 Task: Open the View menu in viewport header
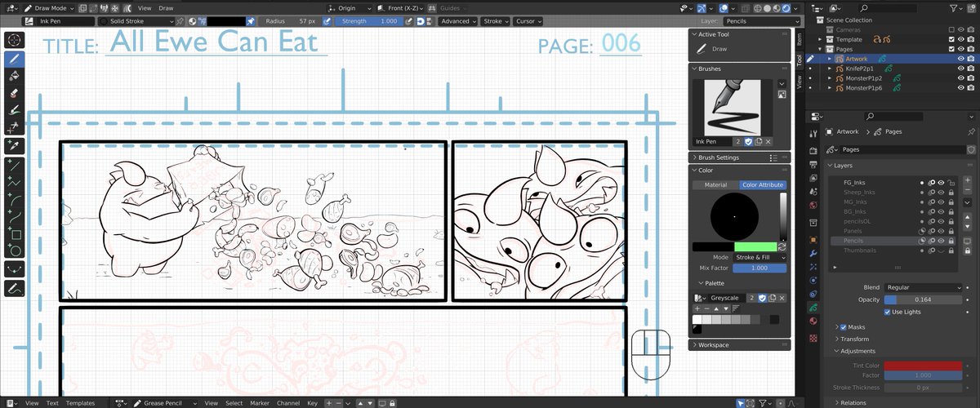(145, 7)
